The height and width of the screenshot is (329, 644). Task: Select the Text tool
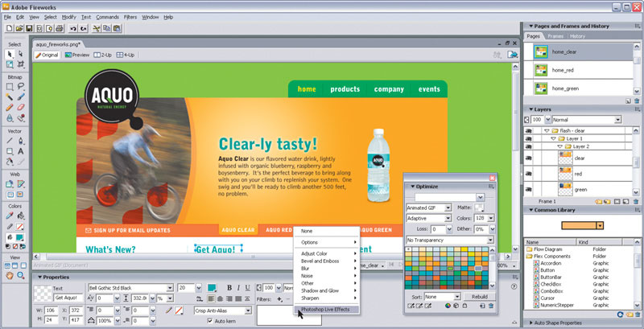(21, 151)
